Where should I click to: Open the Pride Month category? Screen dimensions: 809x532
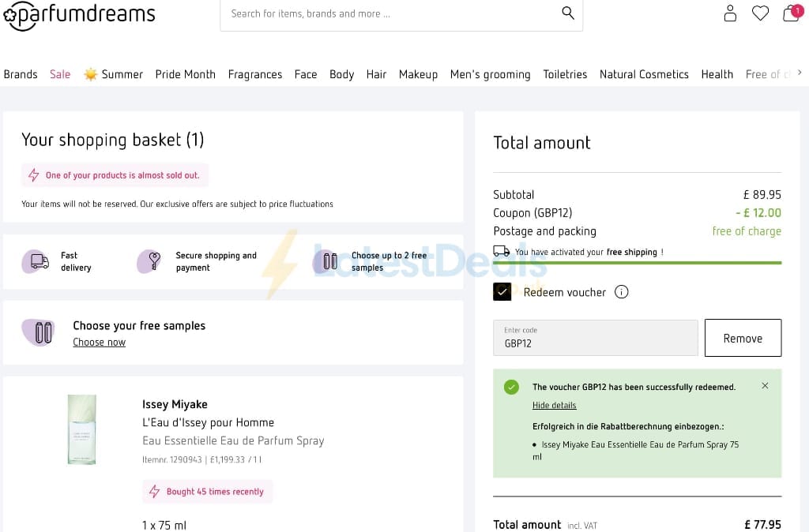click(185, 74)
